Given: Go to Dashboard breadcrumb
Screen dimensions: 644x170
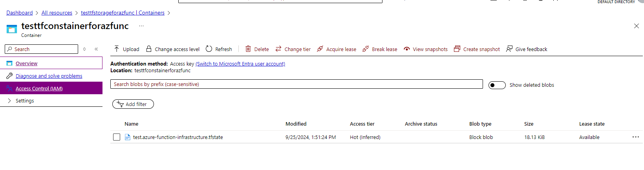Looking at the screenshot, I should (20, 13).
